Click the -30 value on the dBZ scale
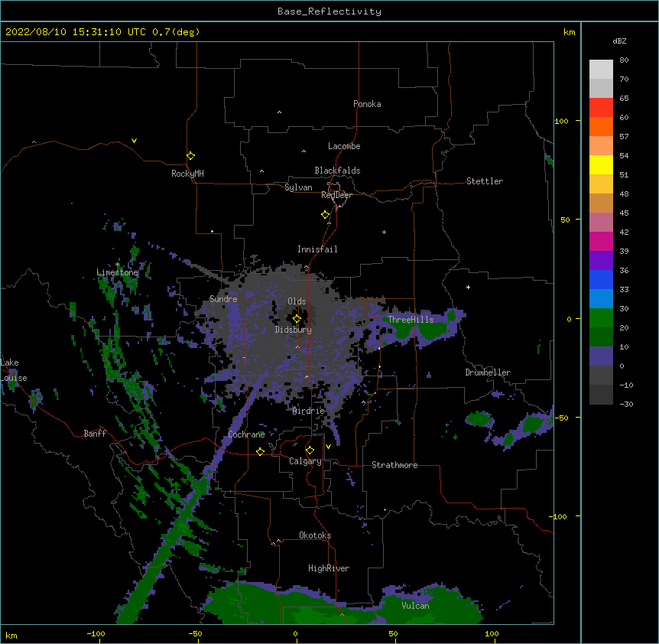Viewport: 659px width, 644px height. click(626, 405)
